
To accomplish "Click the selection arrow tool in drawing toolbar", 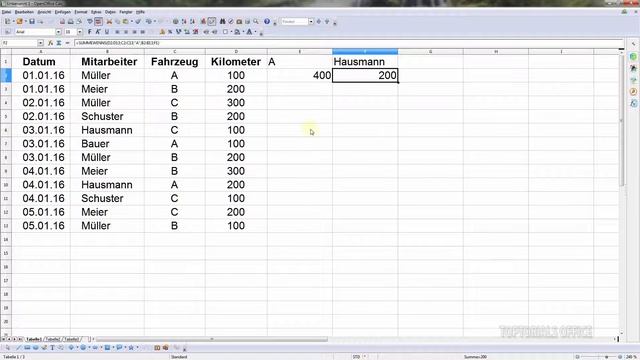I will (8, 348).
